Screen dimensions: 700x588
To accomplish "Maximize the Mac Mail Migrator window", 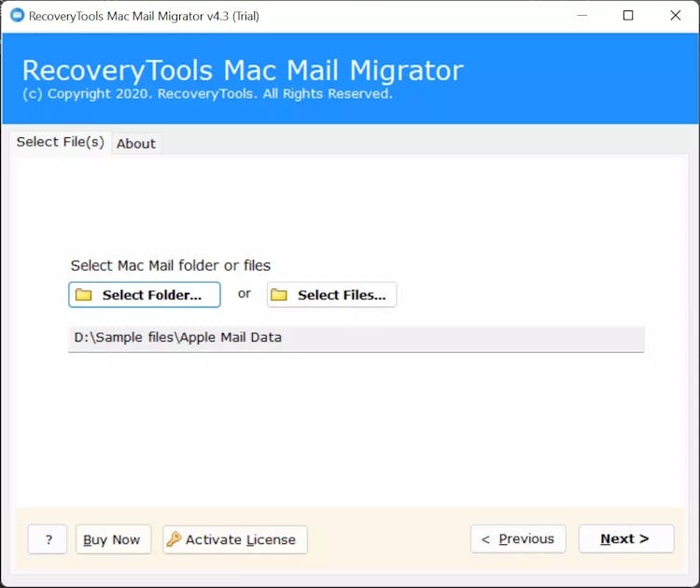I will point(628,16).
